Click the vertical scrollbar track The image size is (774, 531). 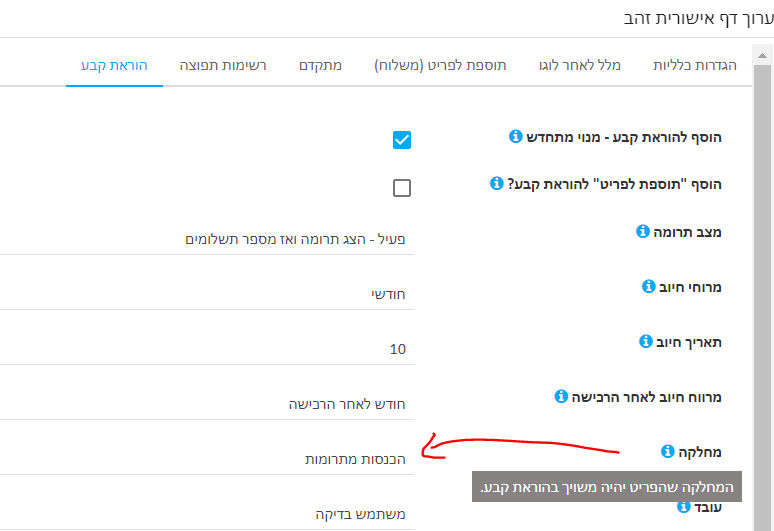(763, 296)
